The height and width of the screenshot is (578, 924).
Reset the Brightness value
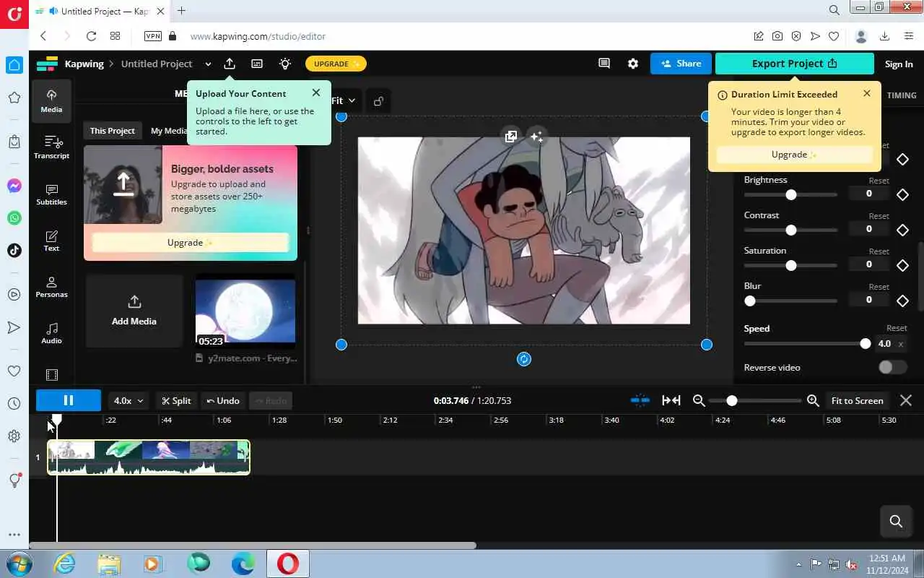coord(879,181)
